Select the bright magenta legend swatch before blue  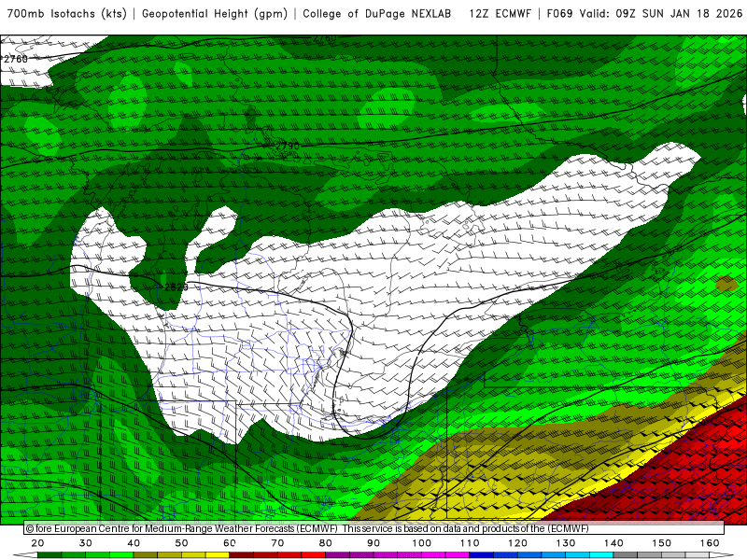click(x=458, y=554)
